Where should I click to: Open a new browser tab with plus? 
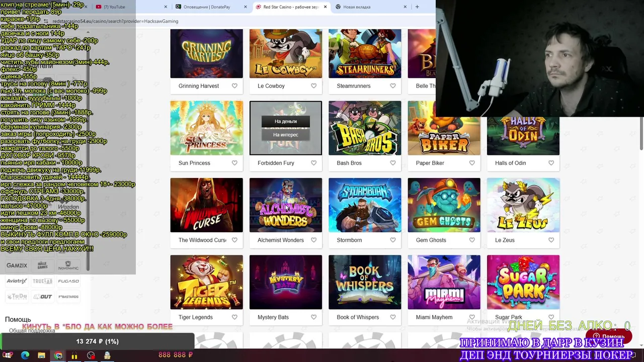pos(417,7)
